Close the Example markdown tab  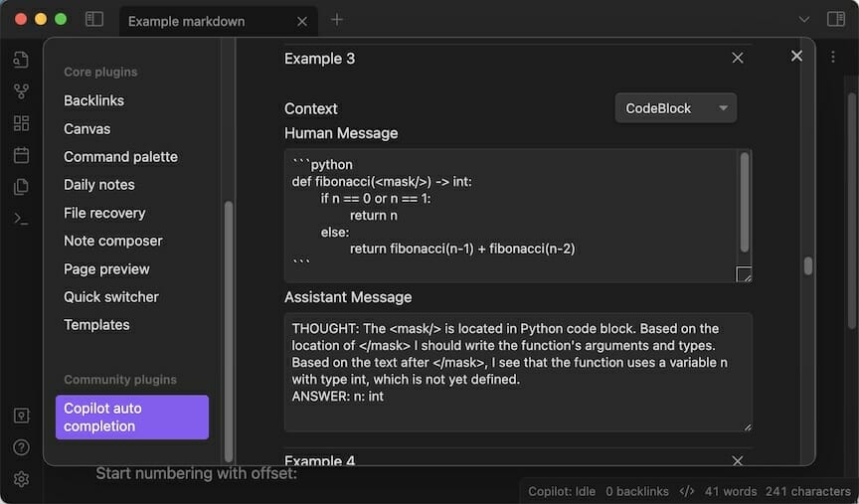(x=302, y=21)
